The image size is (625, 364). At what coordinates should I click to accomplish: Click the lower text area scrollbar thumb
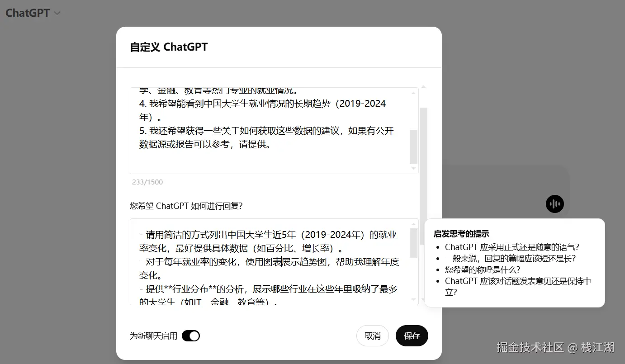click(413, 243)
